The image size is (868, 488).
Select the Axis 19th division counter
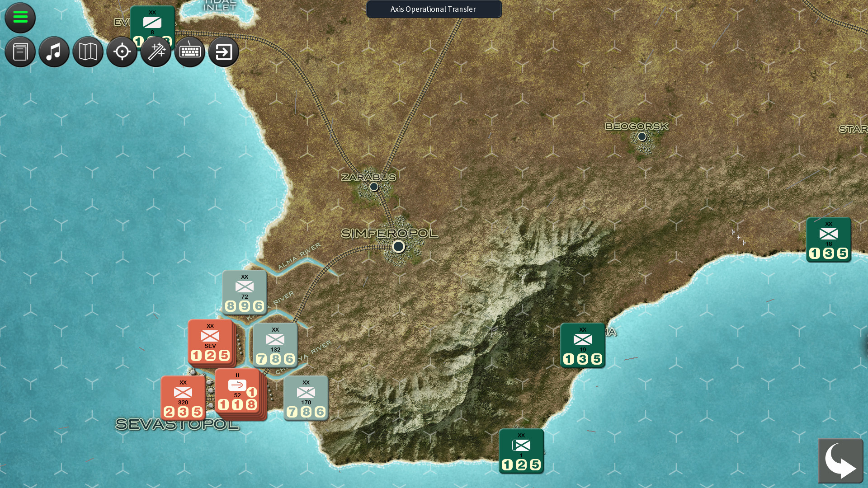click(x=582, y=345)
